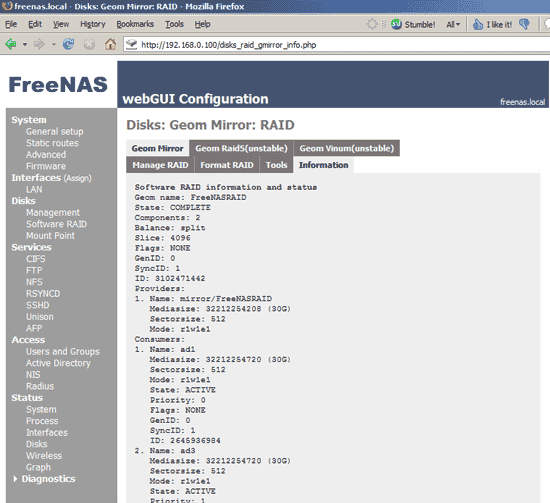Open the Tools menu in the menu bar
The width and height of the screenshot is (550, 503).
click(174, 24)
